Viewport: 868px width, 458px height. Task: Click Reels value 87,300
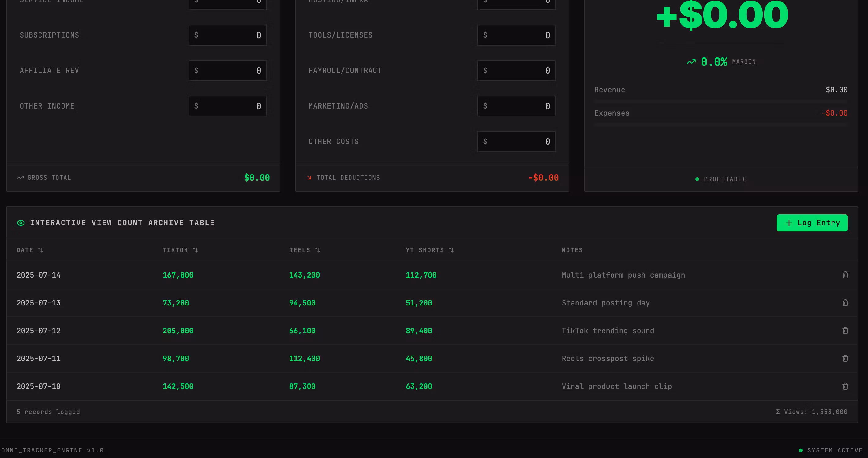pos(302,386)
